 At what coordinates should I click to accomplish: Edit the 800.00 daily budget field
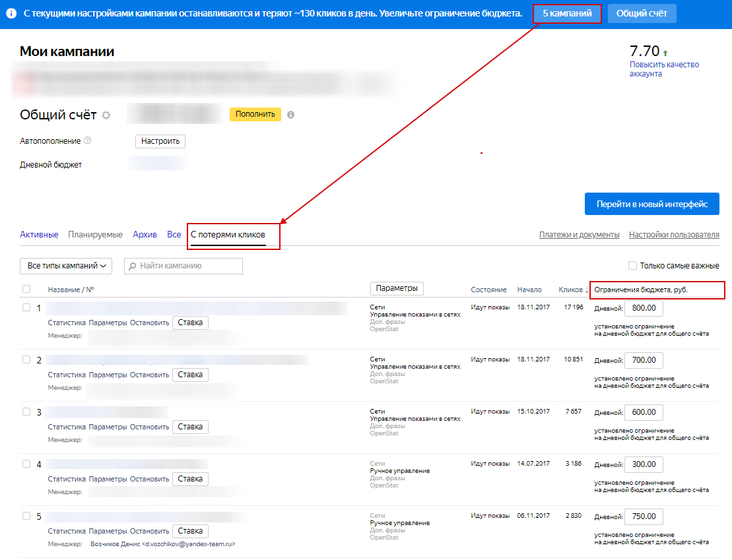[644, 308]
